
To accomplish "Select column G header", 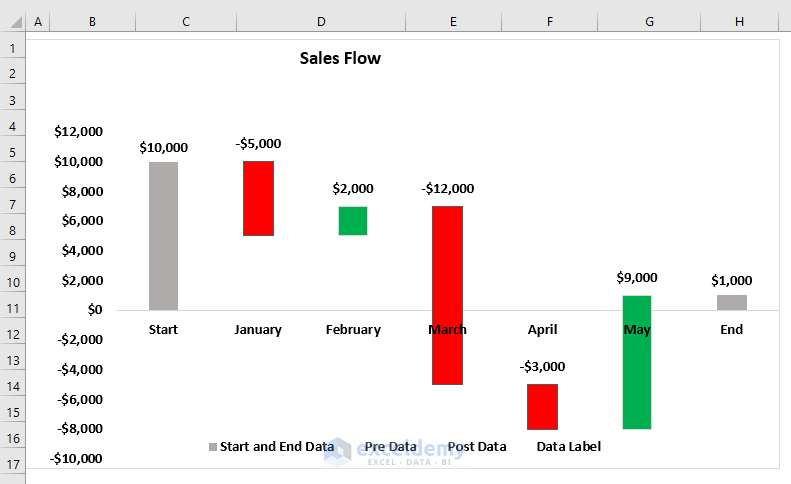I will [x=650, y=22].
